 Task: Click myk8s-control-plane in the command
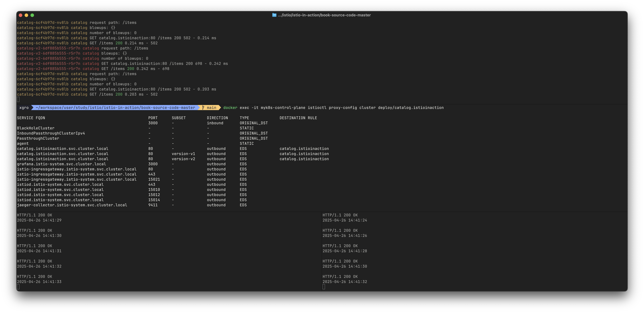pos(283,108)
